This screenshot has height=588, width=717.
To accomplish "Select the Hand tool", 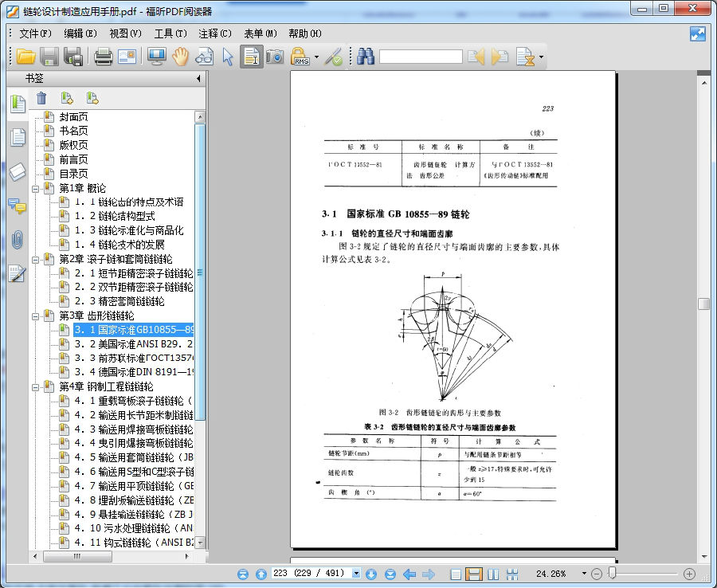I will point(180,57).
